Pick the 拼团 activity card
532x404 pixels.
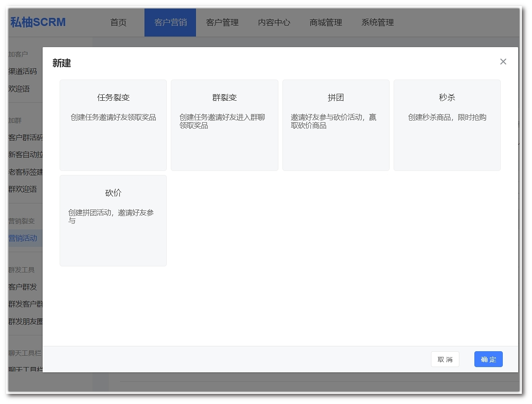point(336,125)
